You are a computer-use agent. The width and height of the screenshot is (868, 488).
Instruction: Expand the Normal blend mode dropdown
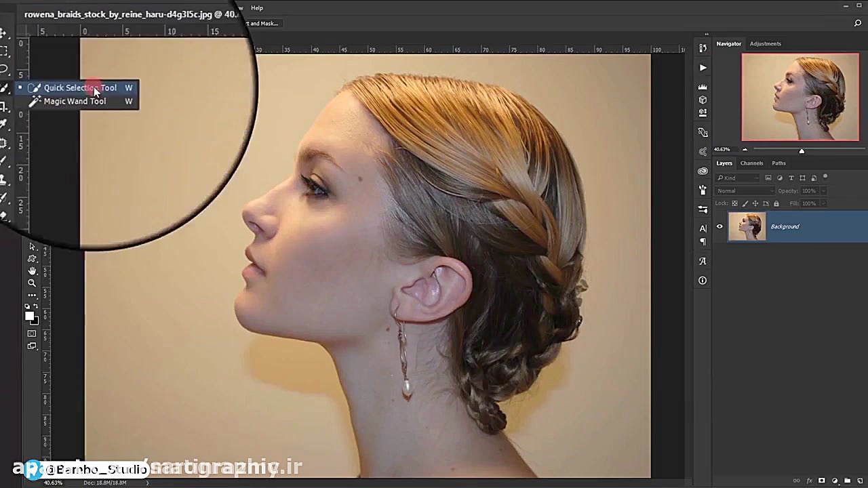coord(745,190)
